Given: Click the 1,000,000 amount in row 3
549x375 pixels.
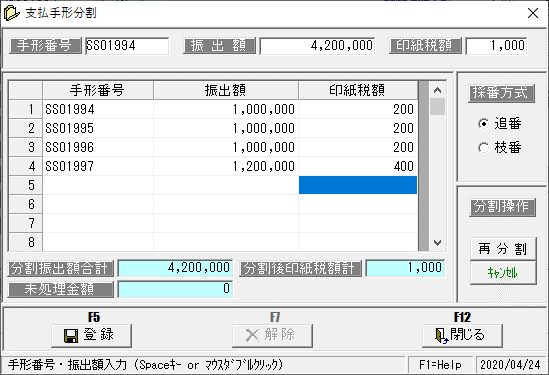Looking at the screenshot, I should (226, 147).
